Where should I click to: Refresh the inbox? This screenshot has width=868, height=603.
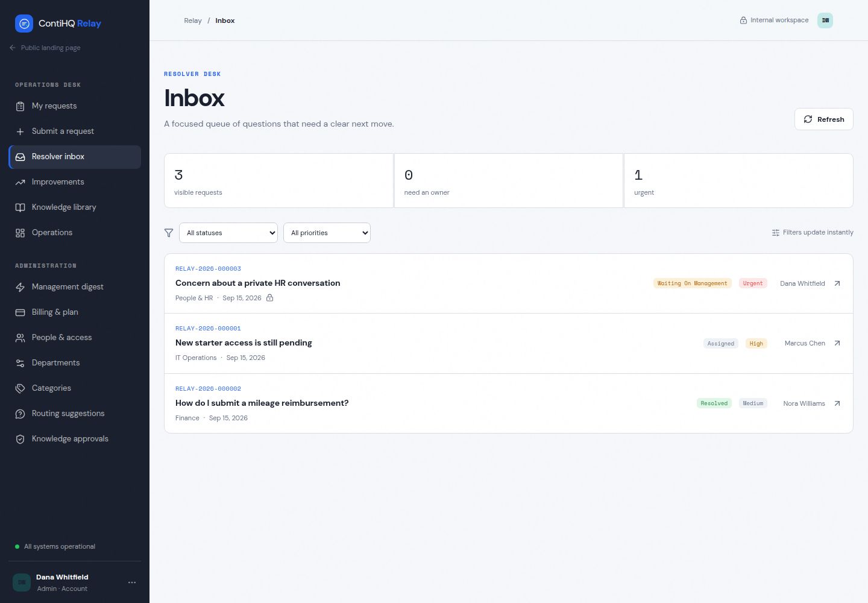click(823, 119)
